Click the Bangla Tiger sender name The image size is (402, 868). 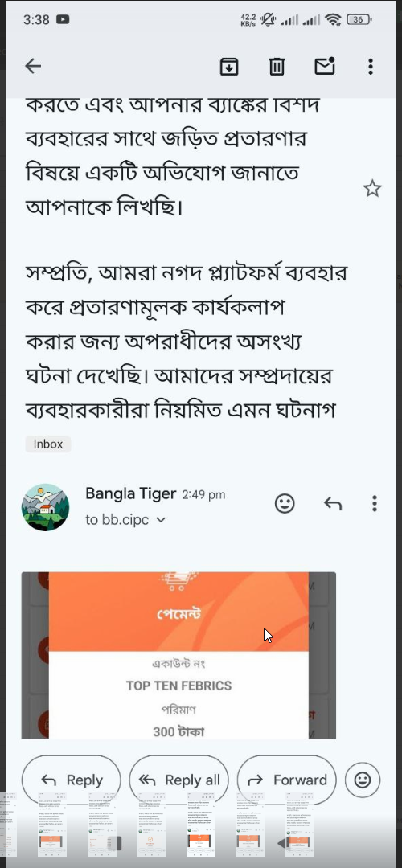tap(131, 493)
